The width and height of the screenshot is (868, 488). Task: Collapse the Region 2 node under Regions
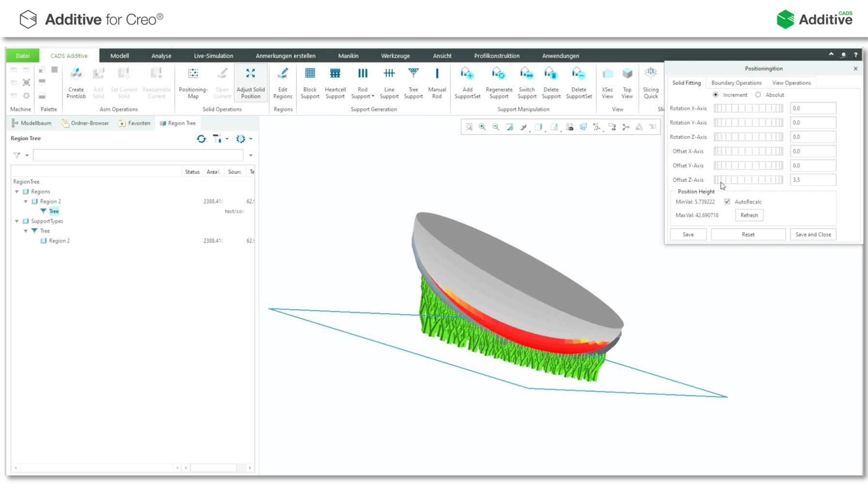coord(26,201)
